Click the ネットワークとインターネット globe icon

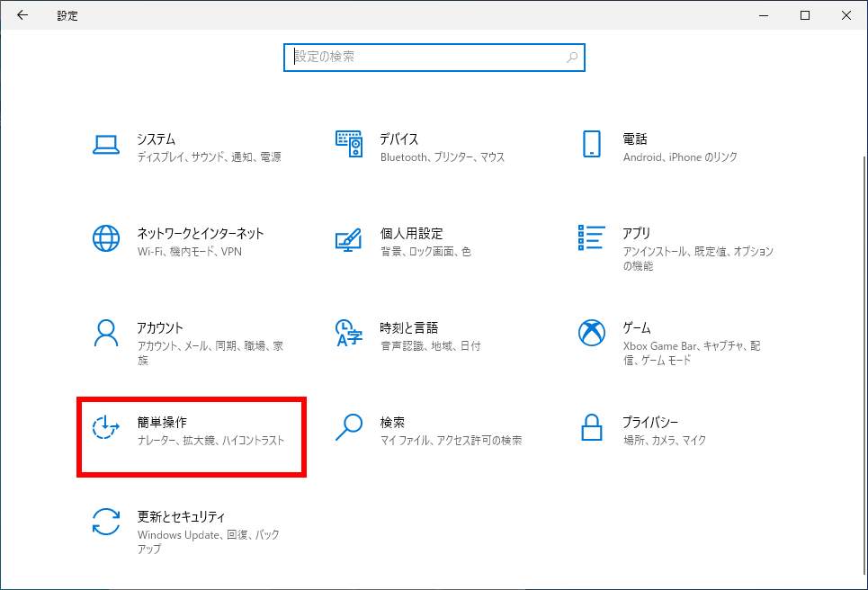[x=106, y=238]
